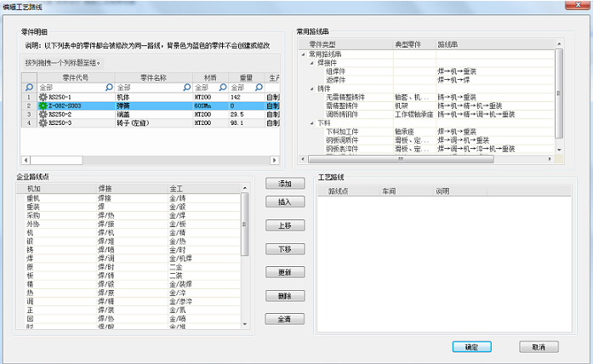Click the 60SiMn material cell
593x364 pixels.
click(211, 105)
